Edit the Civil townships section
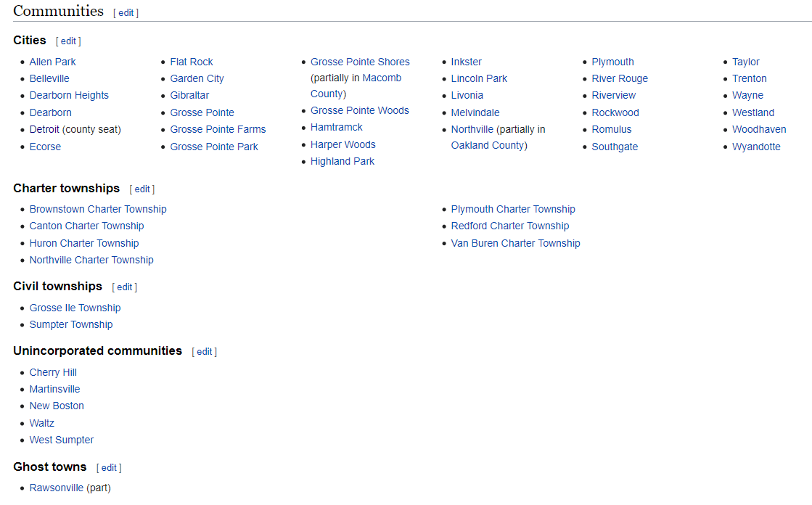This screenshot has width=812, height=505. [x=124, y=287]
